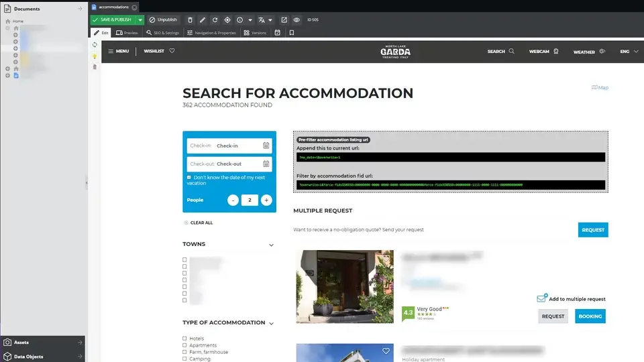644x362 pixels.
Task: Select the Home item in the Documents tree
Action: coord(17,21)
